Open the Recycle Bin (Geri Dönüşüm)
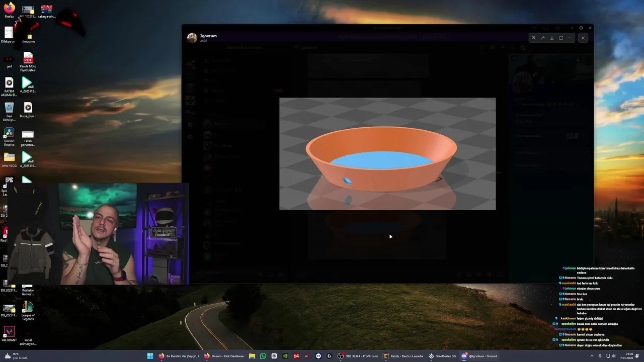The image size is (644, 362). pos(9,111)
